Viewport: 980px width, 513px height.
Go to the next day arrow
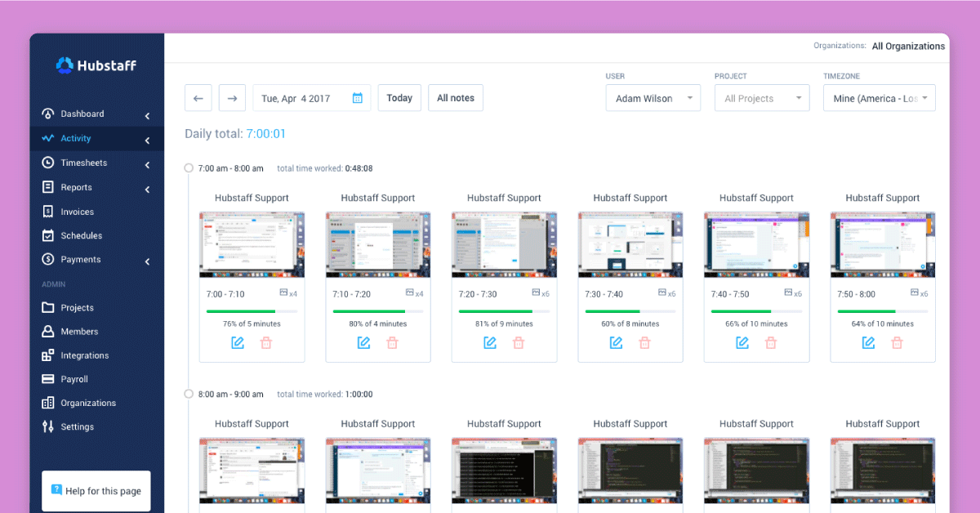pos(232,98)
